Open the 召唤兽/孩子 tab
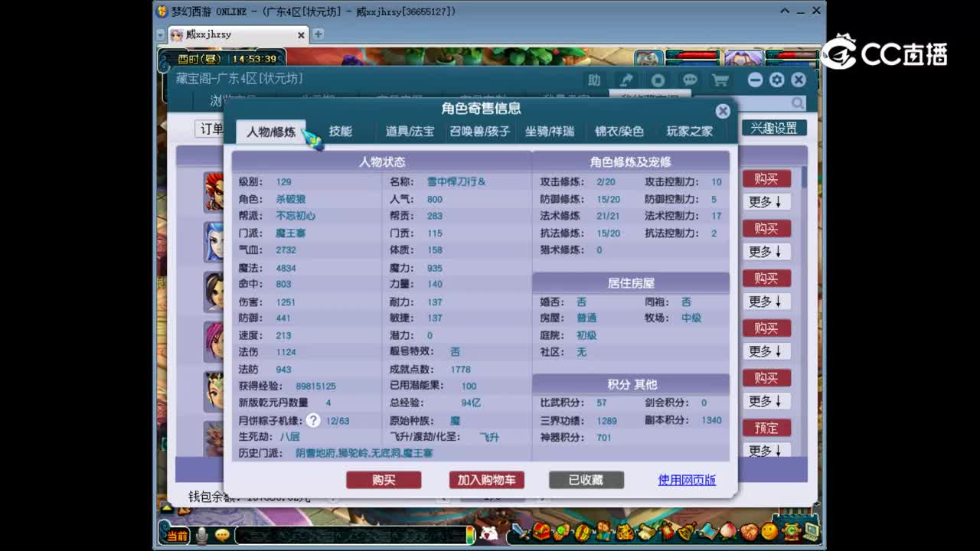980x551 pixels. pos(479,132)
